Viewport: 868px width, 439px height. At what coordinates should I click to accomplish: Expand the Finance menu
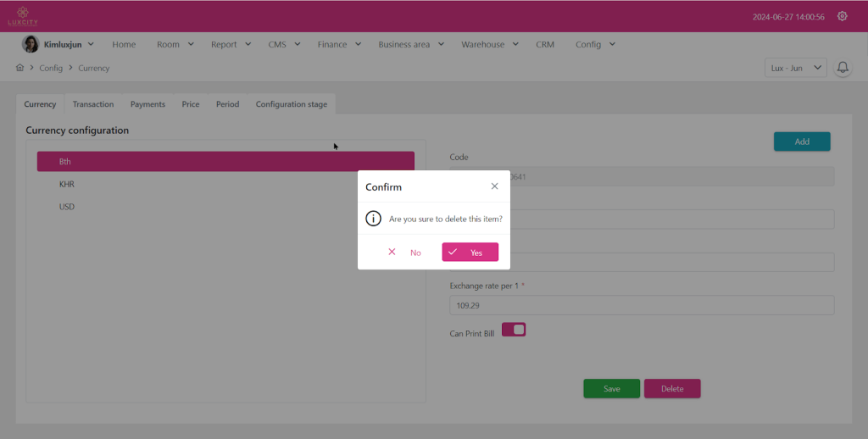[x=339, y=44]
